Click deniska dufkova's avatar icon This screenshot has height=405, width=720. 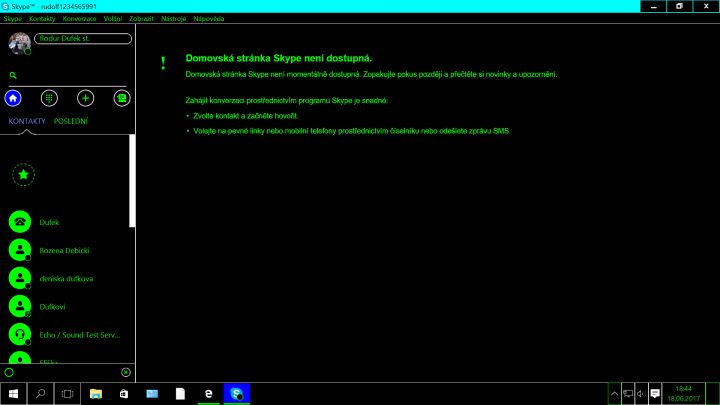pyautogui.click(x=20, y=278)
